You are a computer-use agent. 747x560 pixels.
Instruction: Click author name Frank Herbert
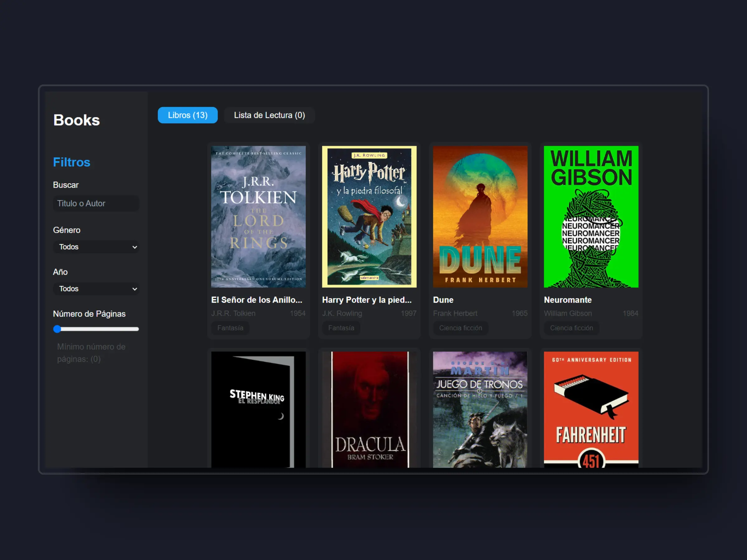[x=455, y=313]
